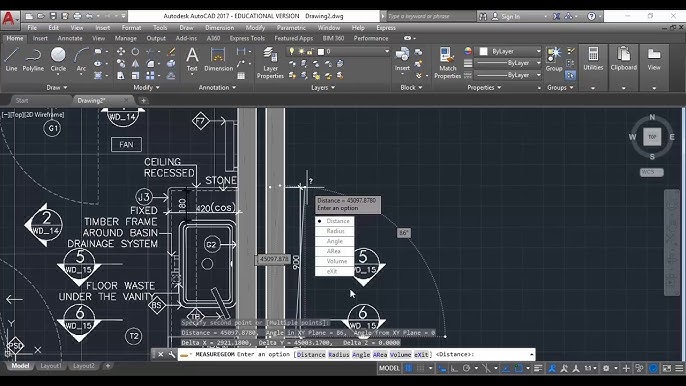Select the Arc tool
The image size is (686, 386).
(81, 59)
